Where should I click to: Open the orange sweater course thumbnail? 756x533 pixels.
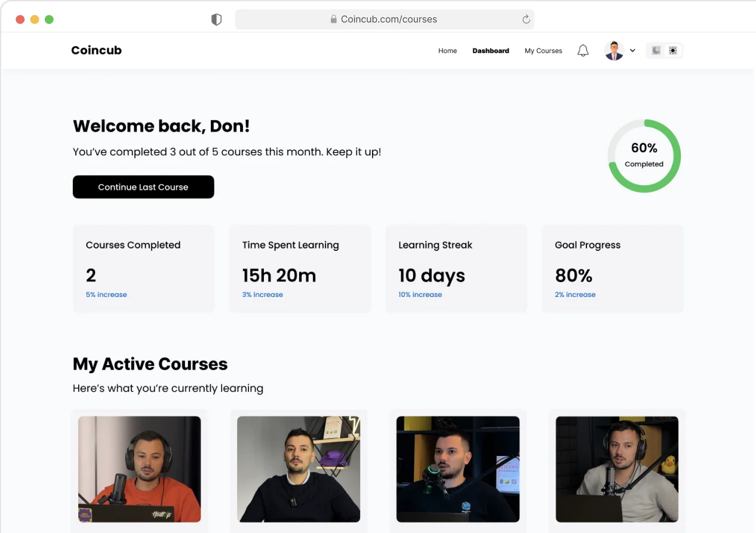(140, 469)
